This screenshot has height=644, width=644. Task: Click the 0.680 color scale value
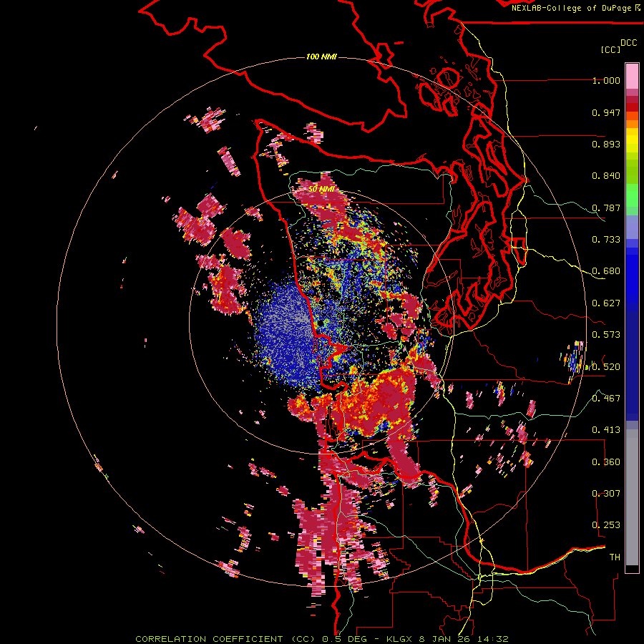coord(606,271)
